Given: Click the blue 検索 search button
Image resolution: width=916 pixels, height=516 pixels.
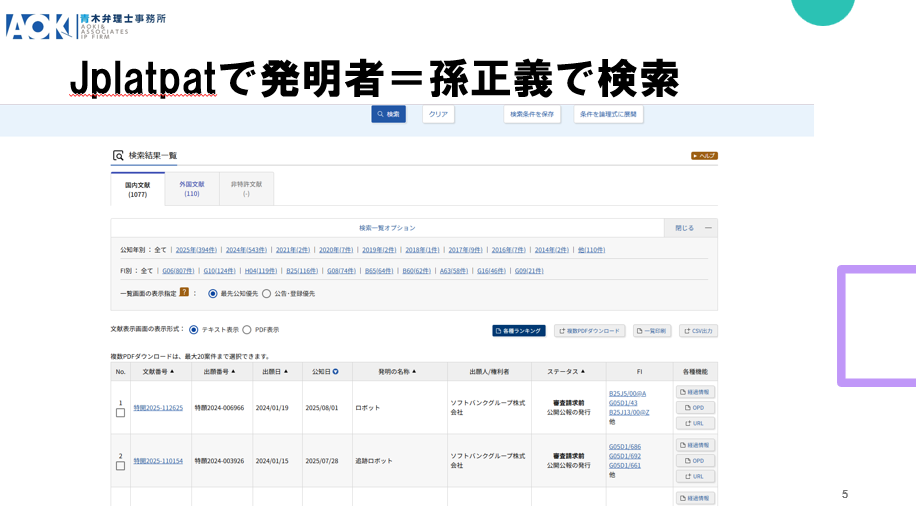Looking at the screenshot, I should (x=388, y=114).
